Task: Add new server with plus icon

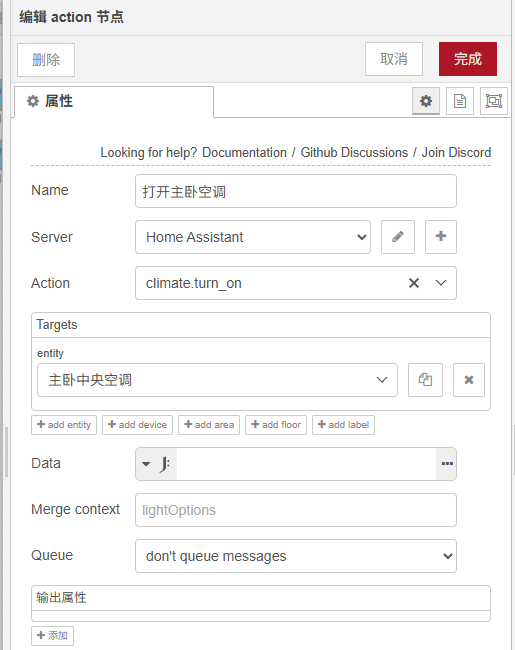Action: pyautogui.click(x=441, y=237)
